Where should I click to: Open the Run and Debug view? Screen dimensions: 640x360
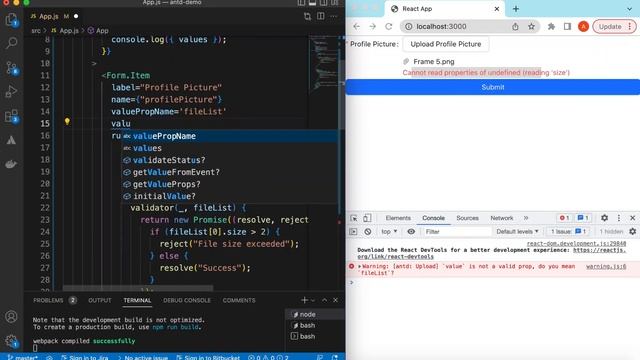pyautogui.click(x=11, y=91)
